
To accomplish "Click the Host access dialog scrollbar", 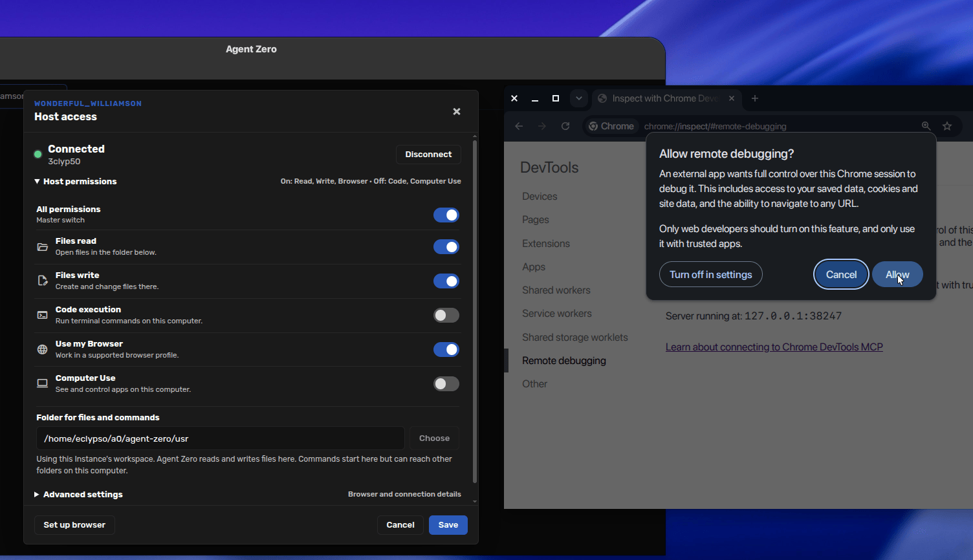I will pos(475,310).
